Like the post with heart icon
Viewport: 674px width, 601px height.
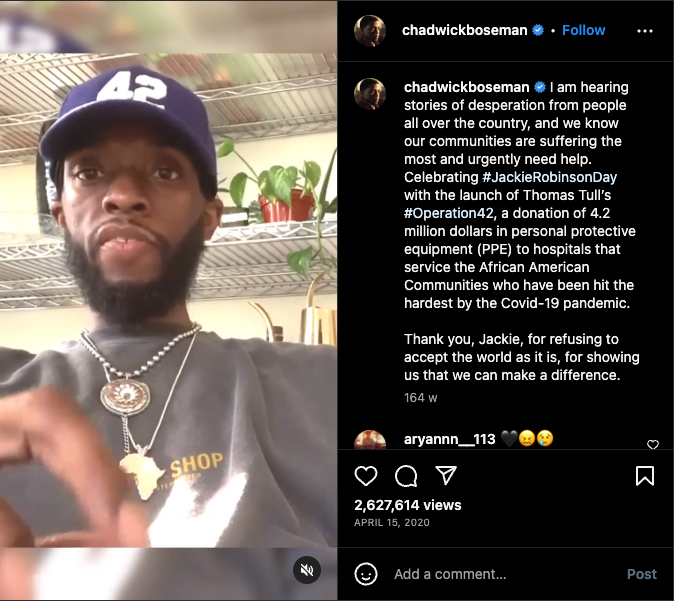[366, 476]
